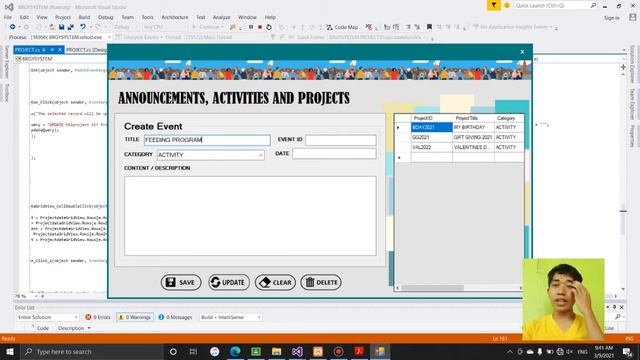Click the TITLE text field
This screenshot has height=360, width=640.
pos(207,140)
